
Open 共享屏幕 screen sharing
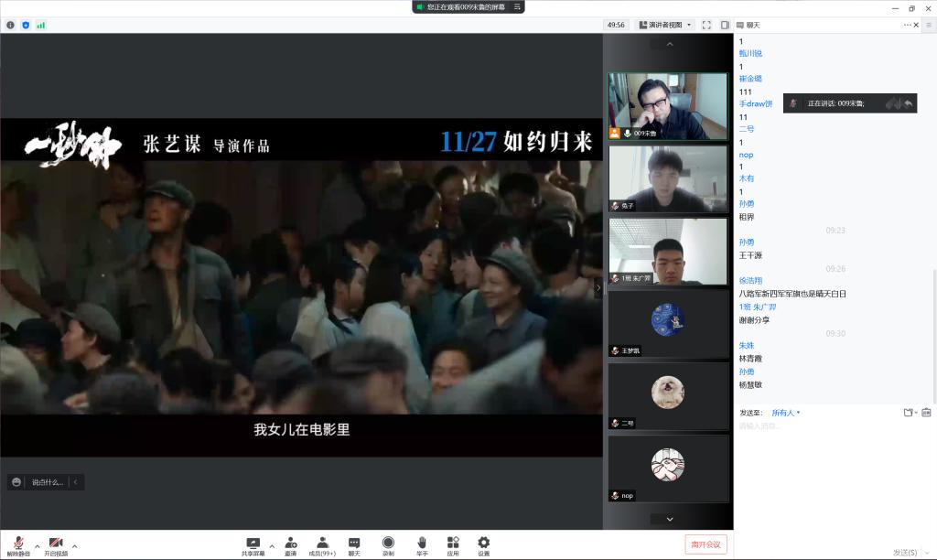253,544
